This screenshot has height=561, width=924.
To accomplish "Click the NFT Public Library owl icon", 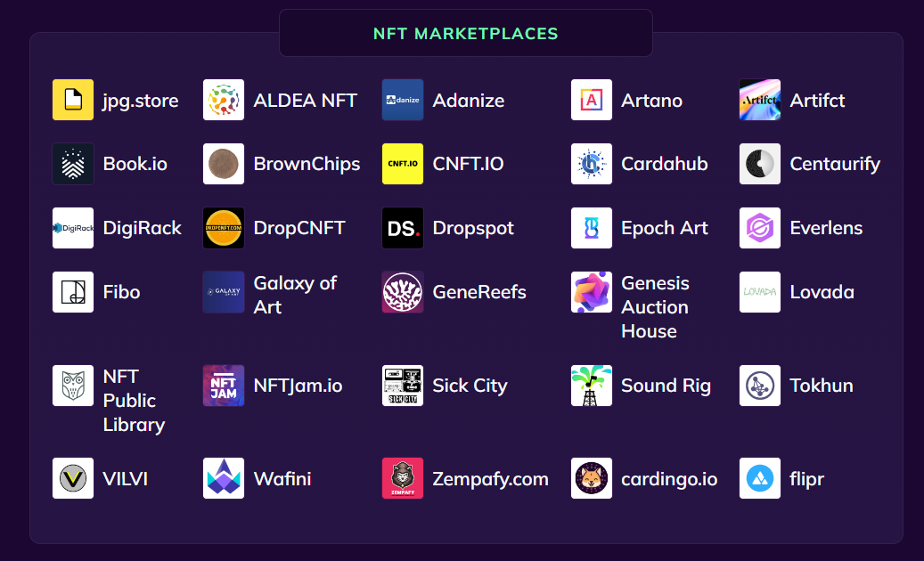I will click(x=73, y=386).
